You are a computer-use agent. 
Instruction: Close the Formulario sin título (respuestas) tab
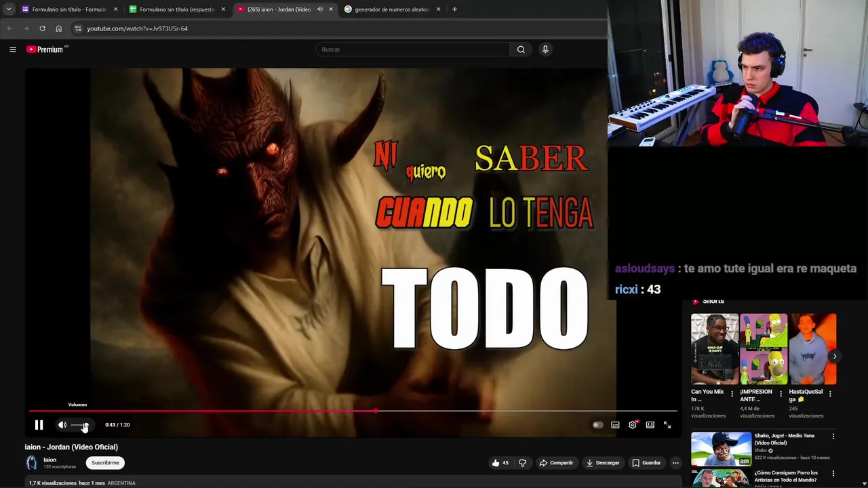[x=223, y=9]
